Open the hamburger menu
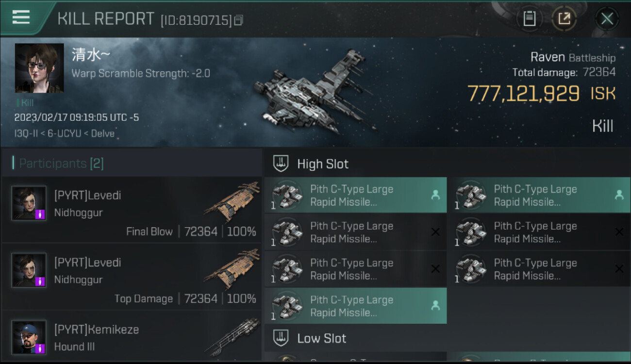The height and width of the screenshot is (364, 631). click(x=21, y=17)
